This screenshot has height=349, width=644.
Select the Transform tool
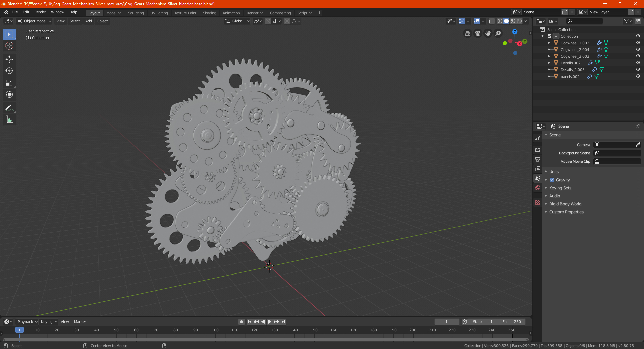coord(9,94)
